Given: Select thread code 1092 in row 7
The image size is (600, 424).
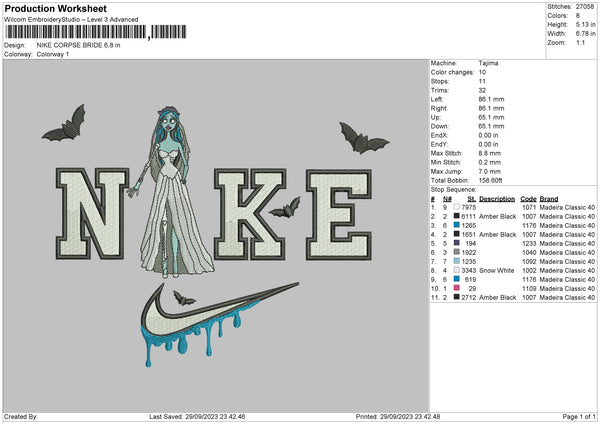Looking at the screenshot, I should click(x=529, y=261).
